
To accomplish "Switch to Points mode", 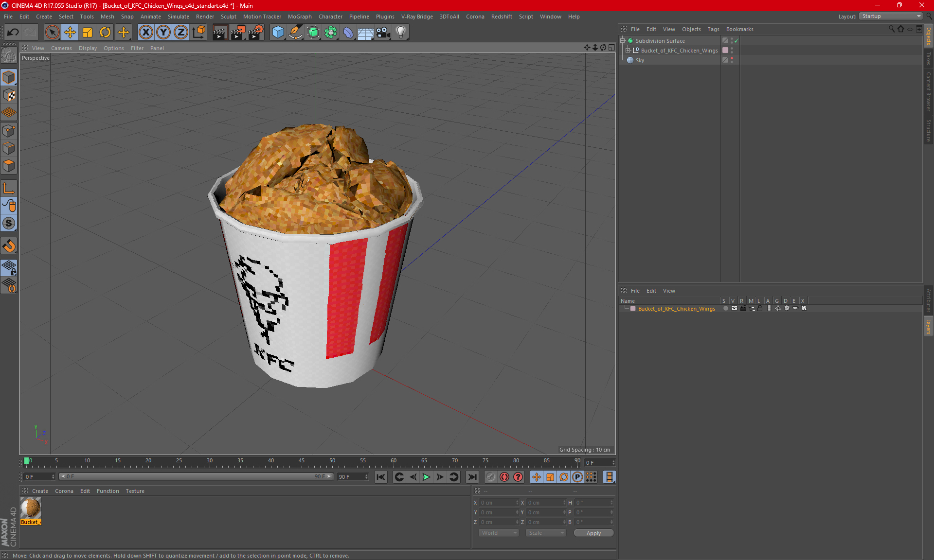I will pyautogui.click(x=9, y=131).
